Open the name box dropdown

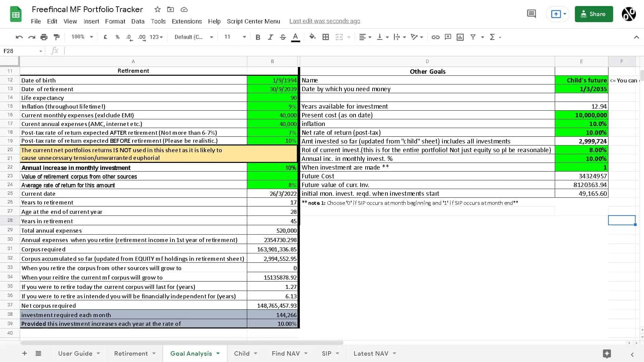click(x=41, y=51)
